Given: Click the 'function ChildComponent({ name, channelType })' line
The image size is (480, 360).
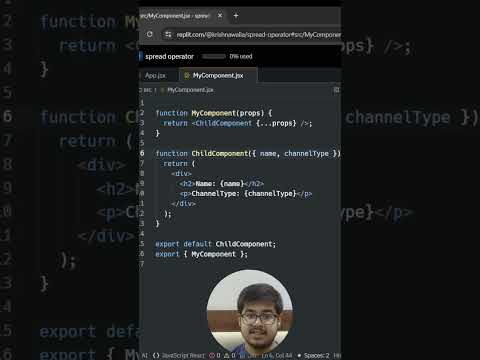Looking at the screenshot, I should (x=248, y=153).
